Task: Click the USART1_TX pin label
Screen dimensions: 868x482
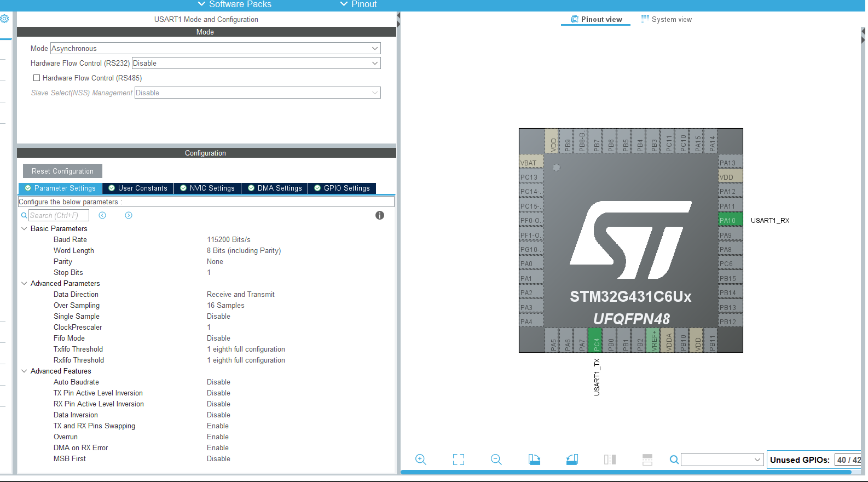Action: (x=597, y=377)
